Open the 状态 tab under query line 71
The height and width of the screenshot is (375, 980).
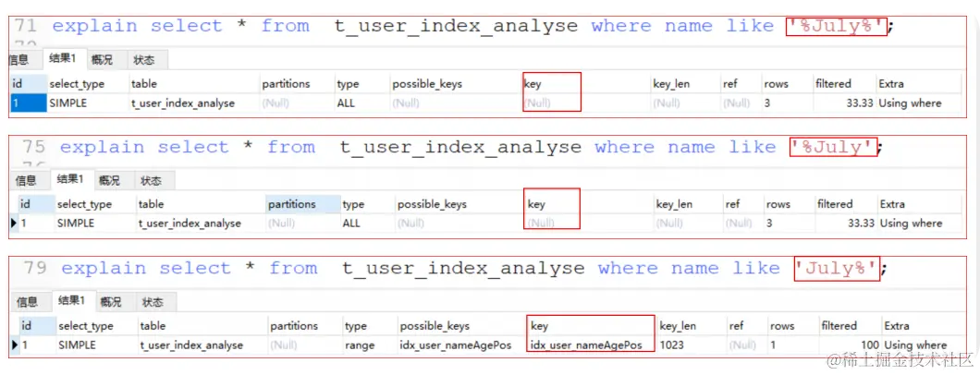click(x=143, y=60)
